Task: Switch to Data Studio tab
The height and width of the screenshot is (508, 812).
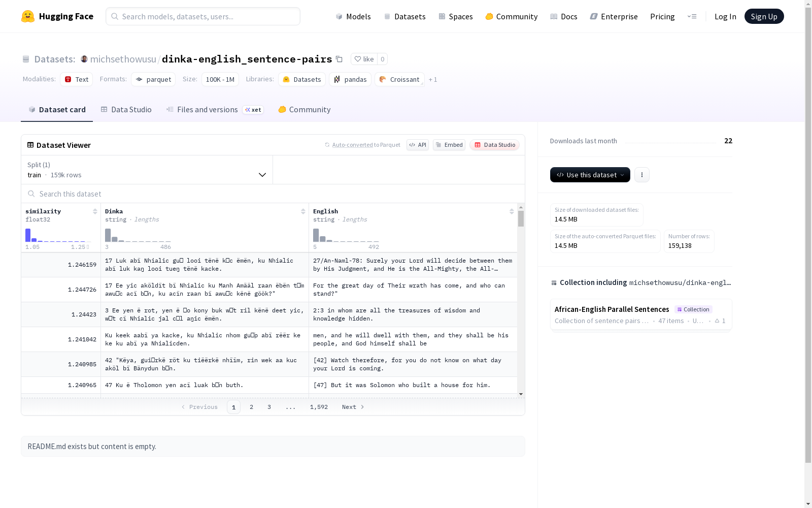Action: pyautogui.click(x=126, y=109)
